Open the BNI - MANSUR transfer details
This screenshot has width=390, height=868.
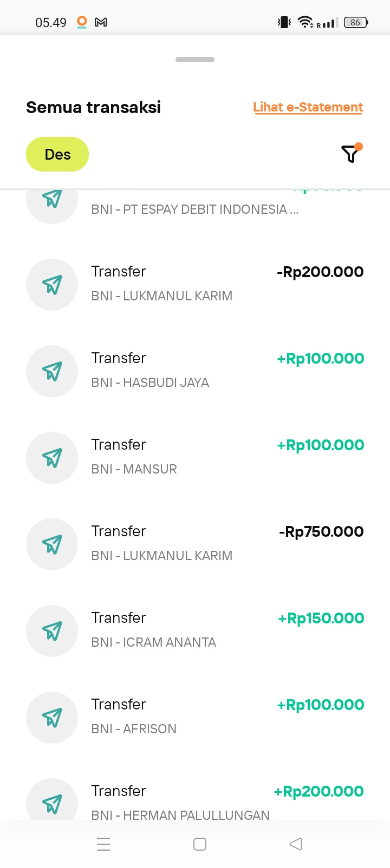pyautogui.click(x=195, y=458)
